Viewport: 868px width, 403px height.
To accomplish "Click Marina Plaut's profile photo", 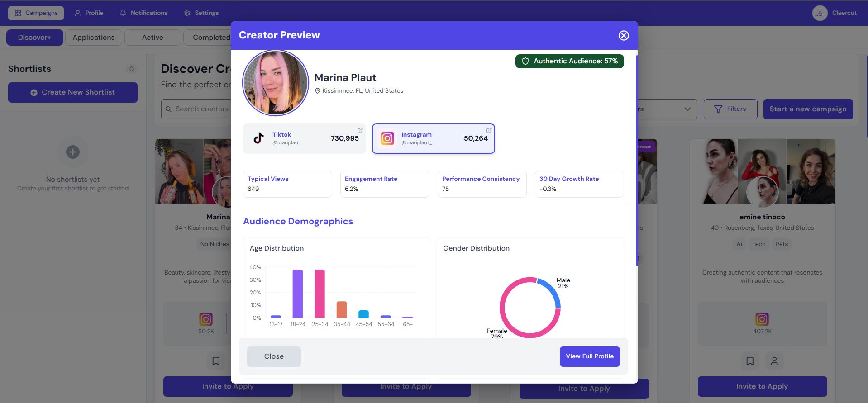I will [276, 83].
